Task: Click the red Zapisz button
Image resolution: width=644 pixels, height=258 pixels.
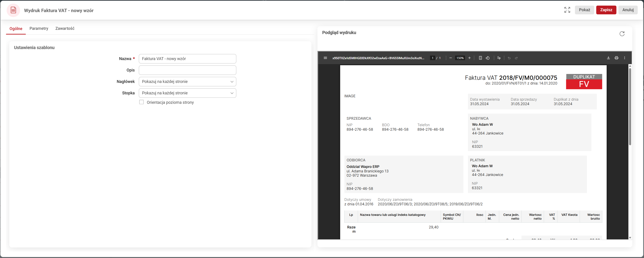Action: tap(606, 10)
